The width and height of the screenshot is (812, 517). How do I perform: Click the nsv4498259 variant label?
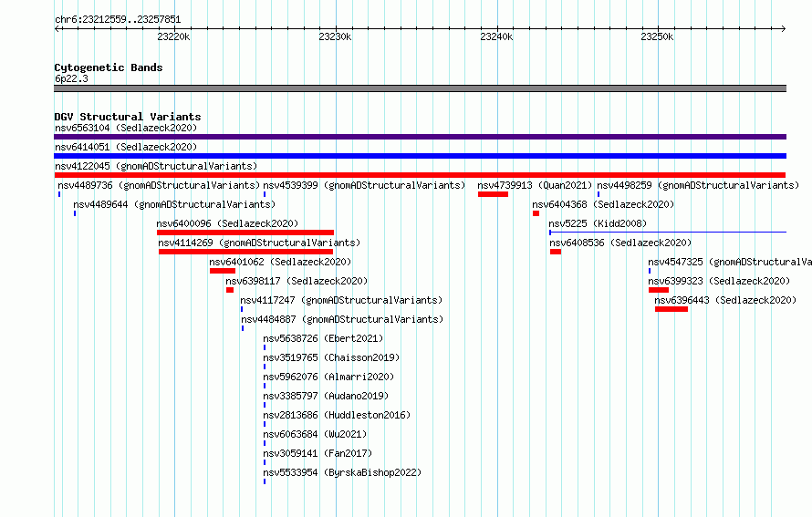(x=698, y=185)
